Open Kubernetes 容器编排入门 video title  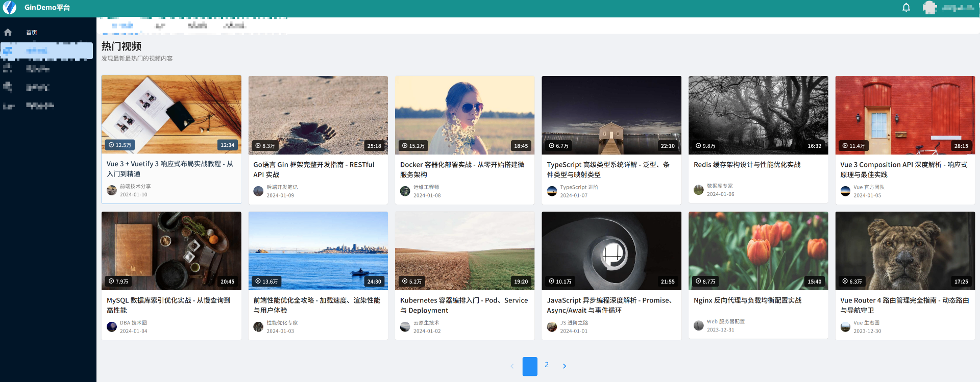coord(463,305)
